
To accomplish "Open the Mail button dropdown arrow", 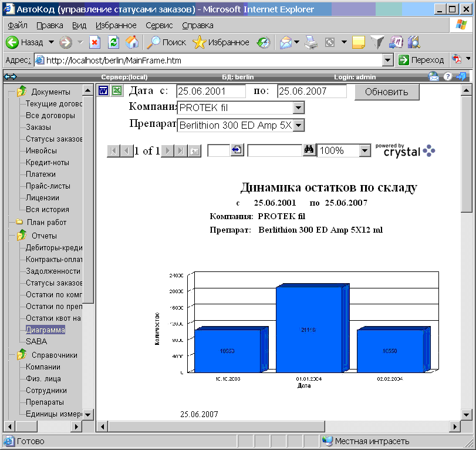I will click(296, 42).
